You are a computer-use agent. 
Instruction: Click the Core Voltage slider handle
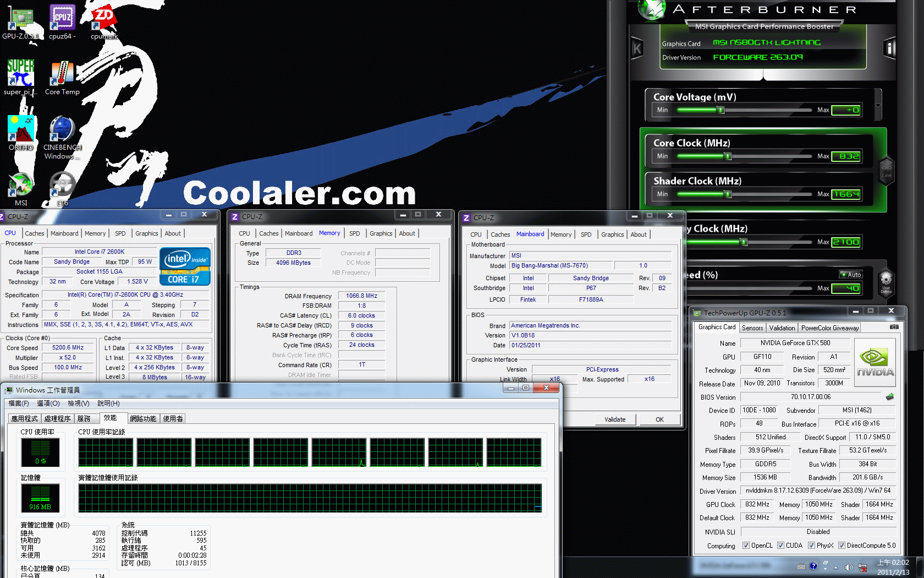pyautogui.click(x=721, y=110)
